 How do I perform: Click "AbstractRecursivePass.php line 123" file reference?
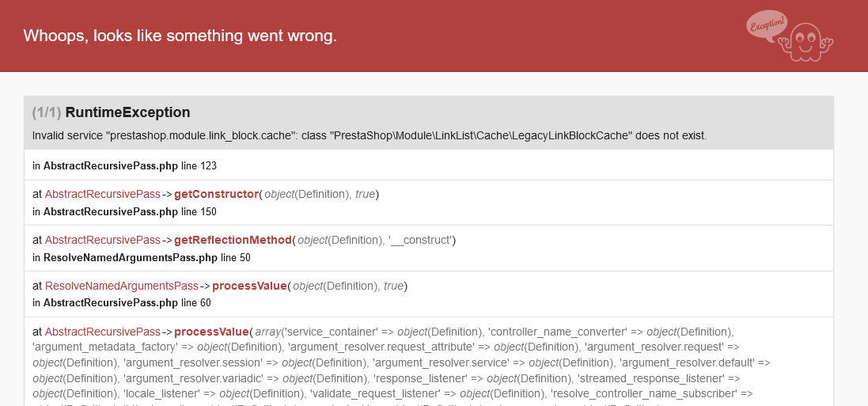(130, 165)
